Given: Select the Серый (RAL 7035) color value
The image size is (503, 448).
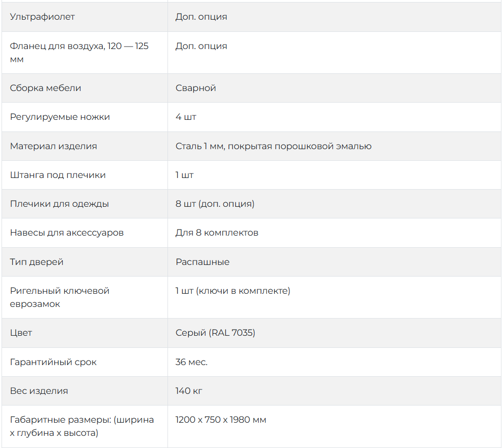Looking at the screenshot, I should click(215, 333).
